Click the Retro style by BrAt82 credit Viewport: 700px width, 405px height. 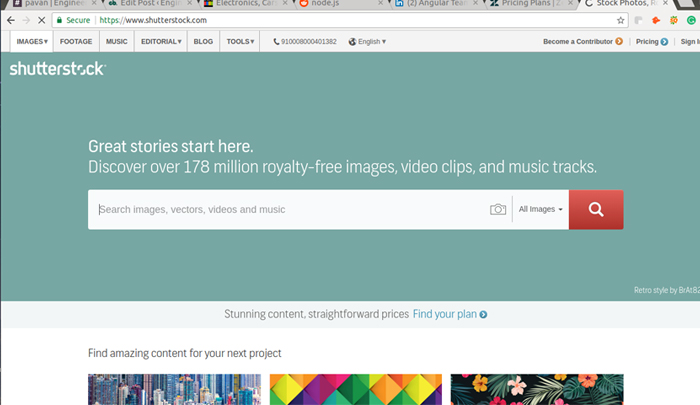pos(667,290)
